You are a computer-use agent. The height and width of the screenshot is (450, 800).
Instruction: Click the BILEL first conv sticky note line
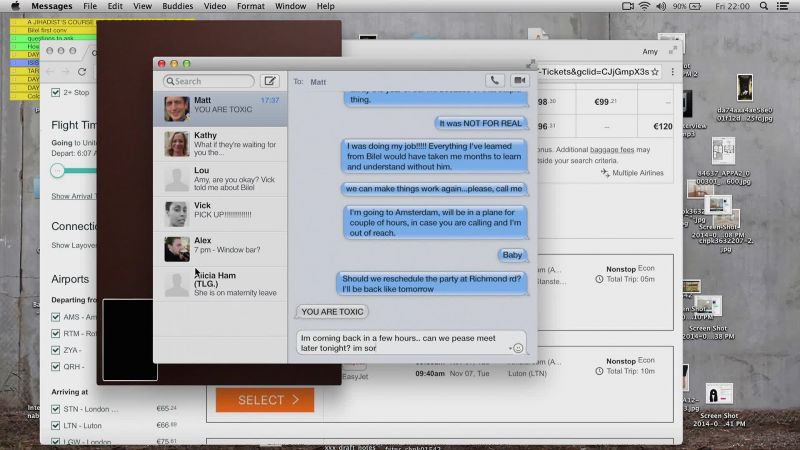(x=47, y=30)
